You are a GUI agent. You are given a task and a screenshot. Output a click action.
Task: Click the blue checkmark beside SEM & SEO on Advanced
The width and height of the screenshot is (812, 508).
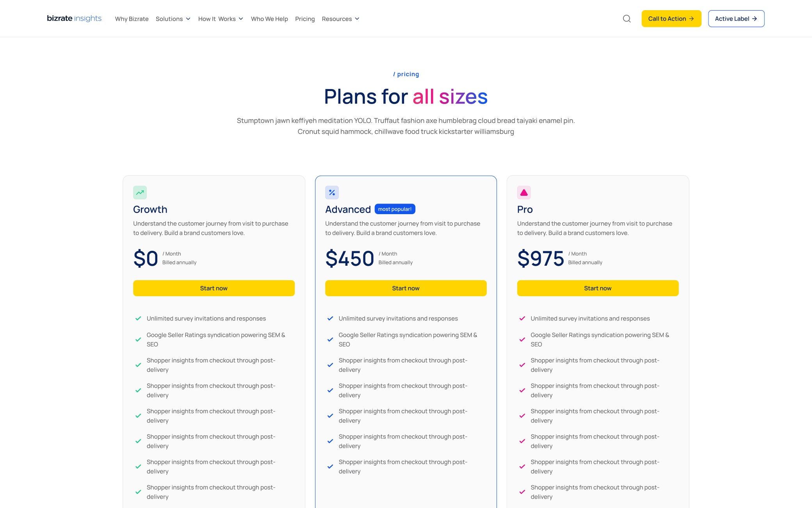[330, 339]
